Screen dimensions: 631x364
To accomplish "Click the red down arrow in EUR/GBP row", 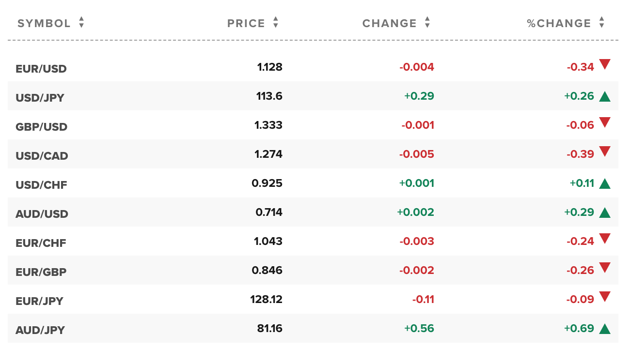I will coord(604,267).
